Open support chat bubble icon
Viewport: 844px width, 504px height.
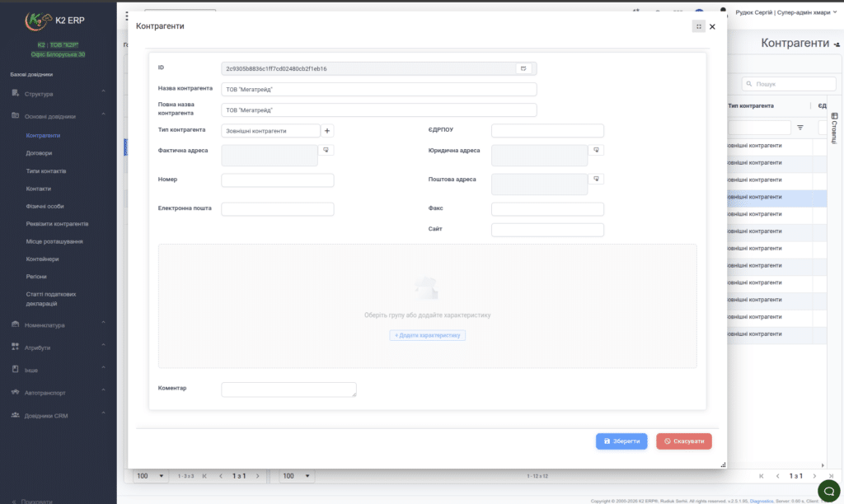click(829, 491)
